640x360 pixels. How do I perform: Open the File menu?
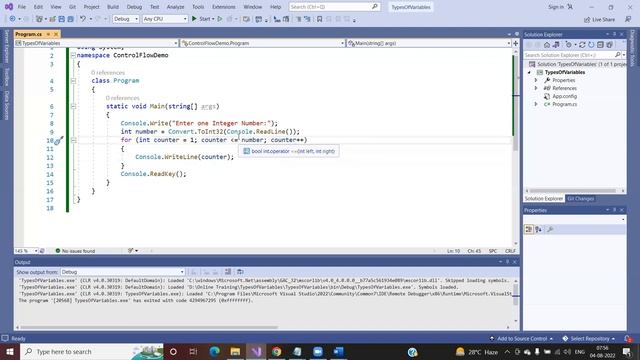22,7
